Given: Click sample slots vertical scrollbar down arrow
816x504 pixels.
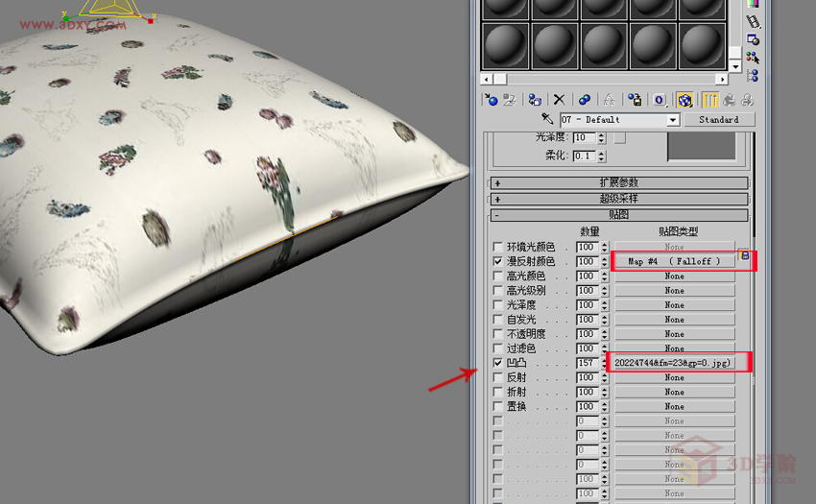Looking at the screenshot, I should click(x=734, y=66).
